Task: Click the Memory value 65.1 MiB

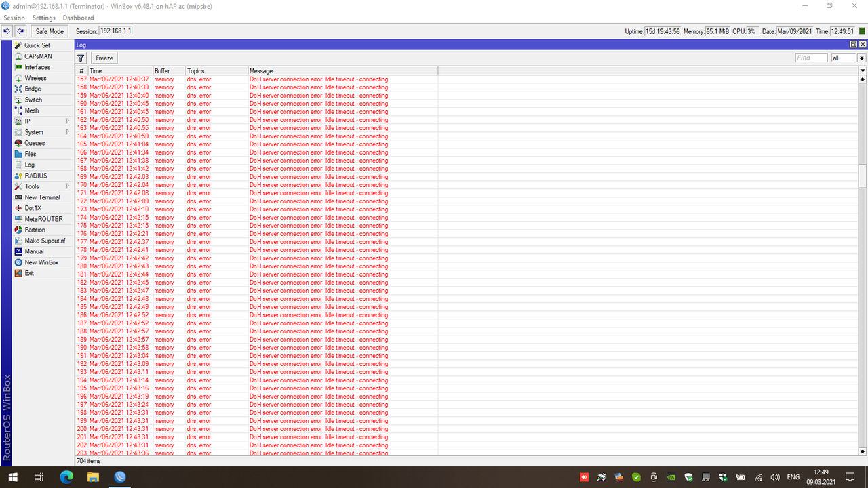Action: [717, 31]
